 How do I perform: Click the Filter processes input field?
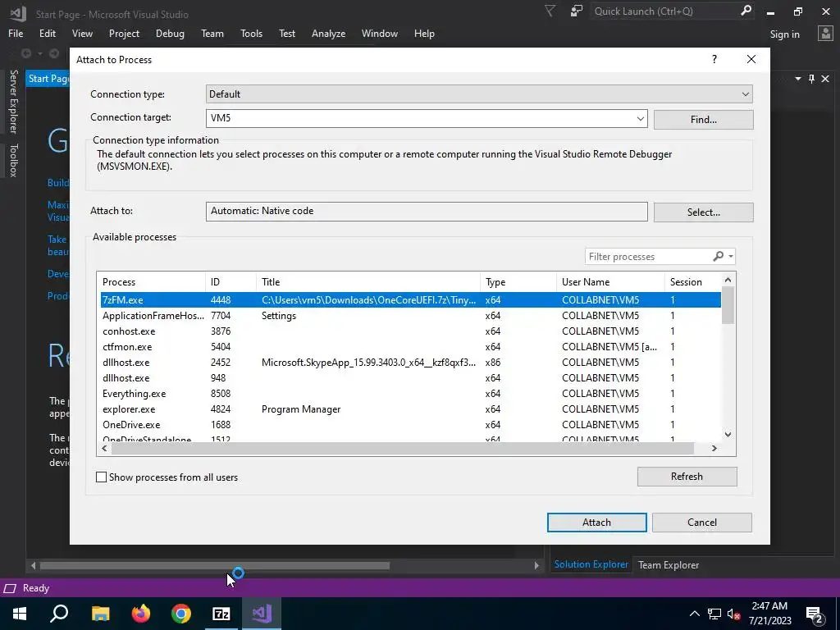click(648, 257)
